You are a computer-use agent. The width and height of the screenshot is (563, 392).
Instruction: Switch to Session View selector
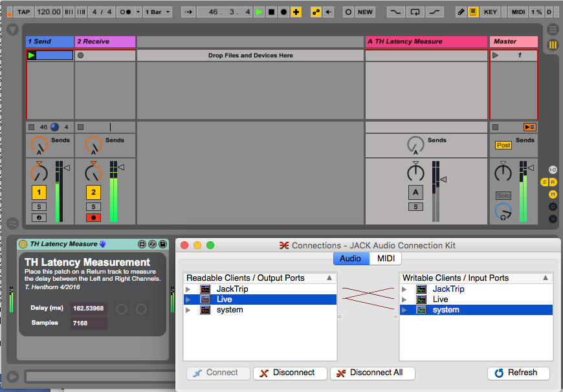[553, 45]
